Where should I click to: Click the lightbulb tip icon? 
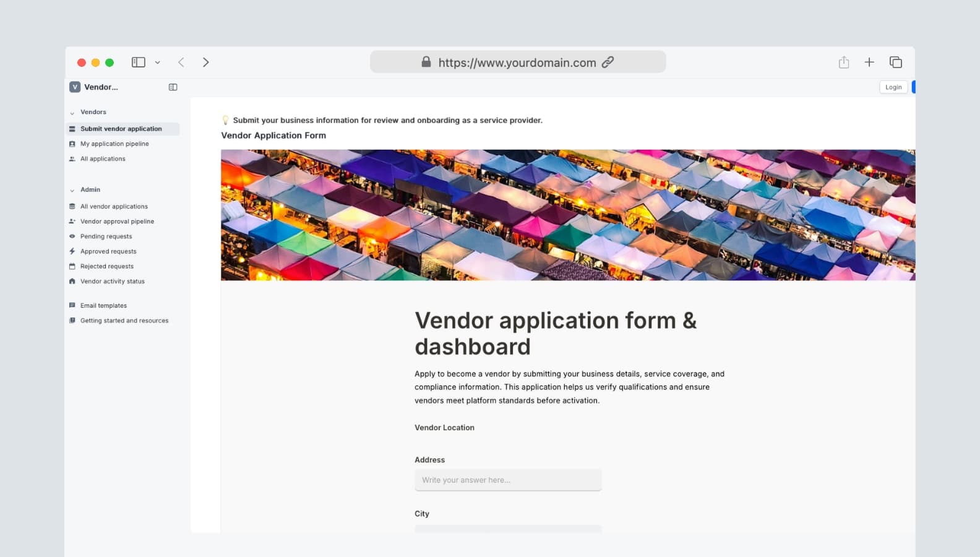point(225,120)
